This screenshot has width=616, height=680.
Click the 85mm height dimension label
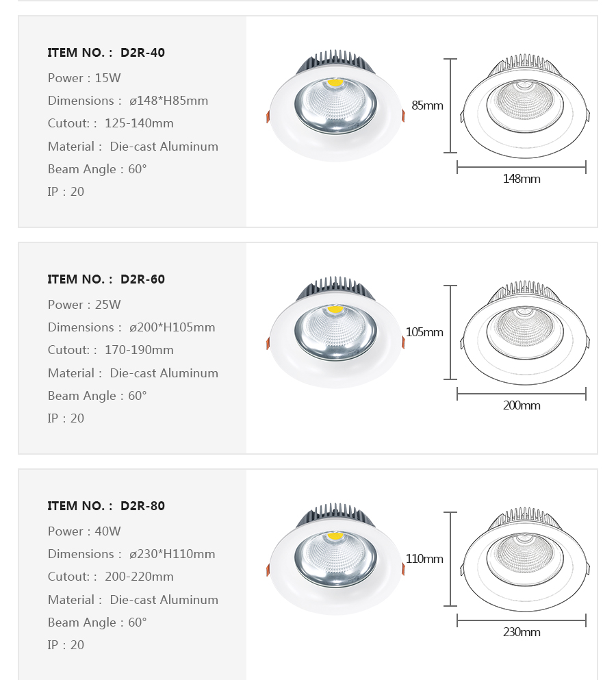pos(427,105)
